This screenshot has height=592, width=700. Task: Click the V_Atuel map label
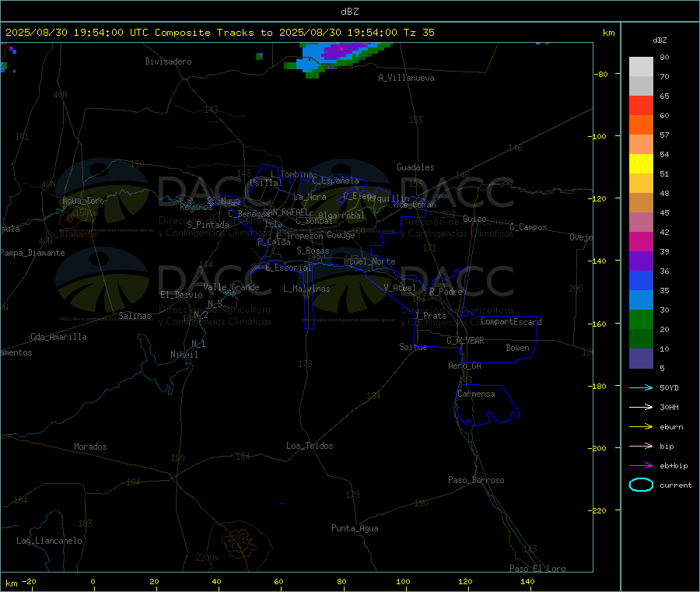click(400, 288)
